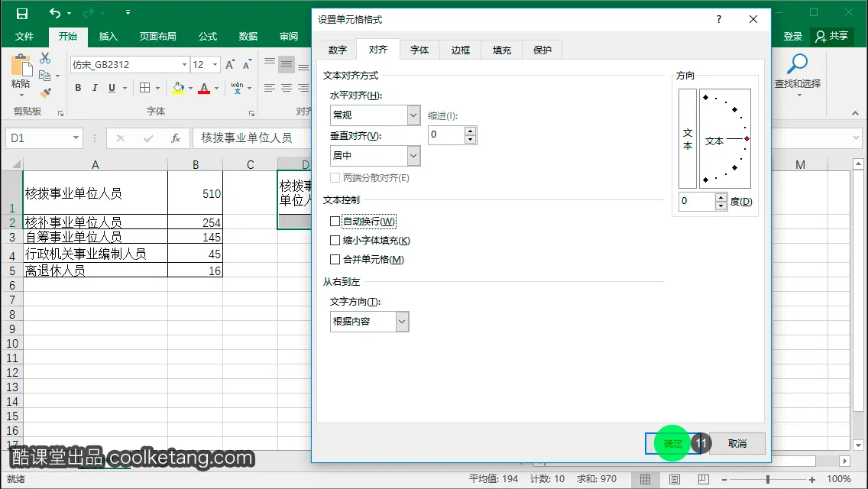Image resolution: width=868 pixels, height=489 pixels.
Task: Click the Cancel X icon in the formula bar
Action: [120, 138]
